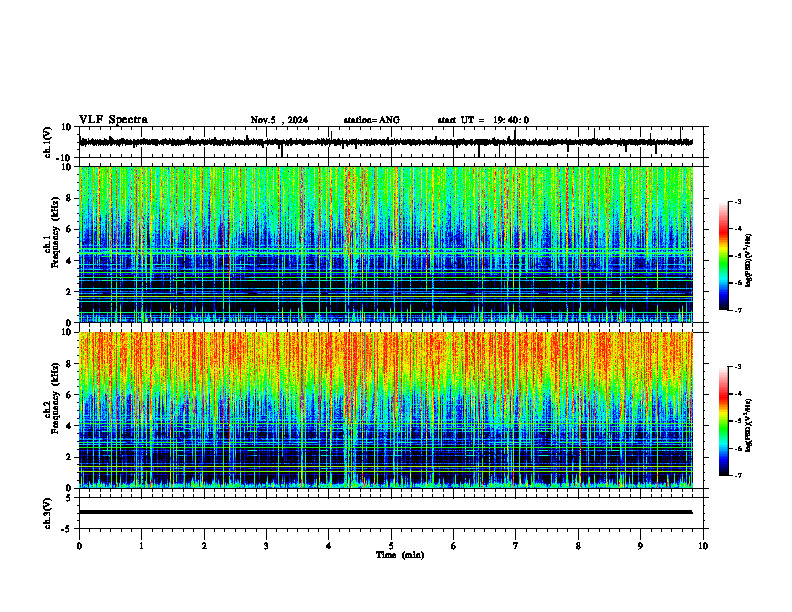The height and width of the screenshot is (612, 792).
Task: Click the time axis tick label "7"
Action: pyautogui.click(x=516, y=546)
